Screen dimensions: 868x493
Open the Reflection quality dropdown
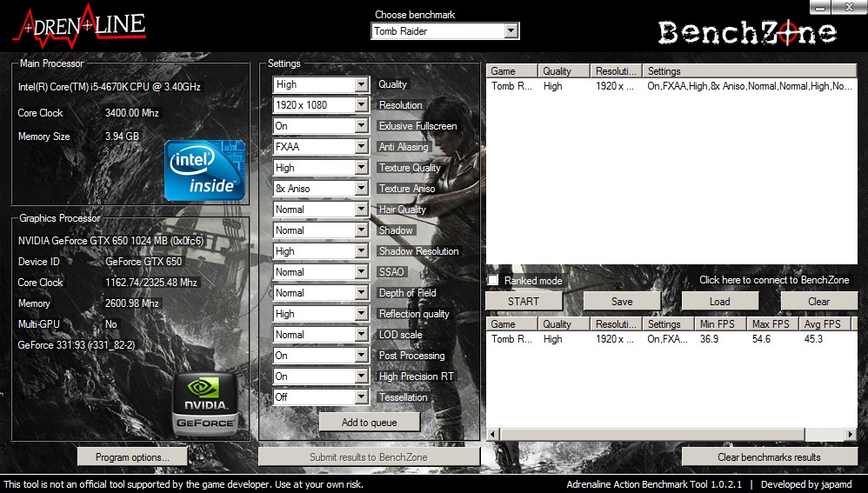[x=321, y=314]
